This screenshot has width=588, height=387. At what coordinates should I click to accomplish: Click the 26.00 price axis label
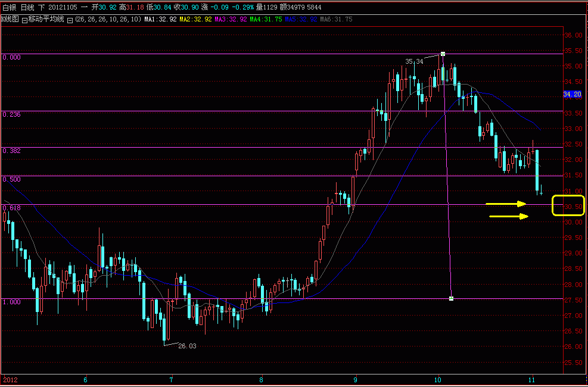click(x=573, y=347)
